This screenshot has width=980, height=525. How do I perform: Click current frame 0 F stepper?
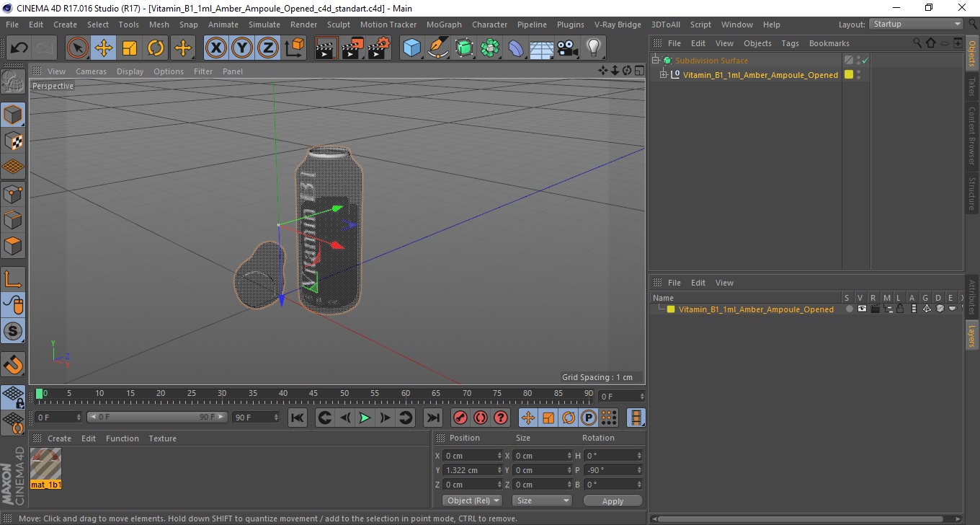[x=79, y=418]
